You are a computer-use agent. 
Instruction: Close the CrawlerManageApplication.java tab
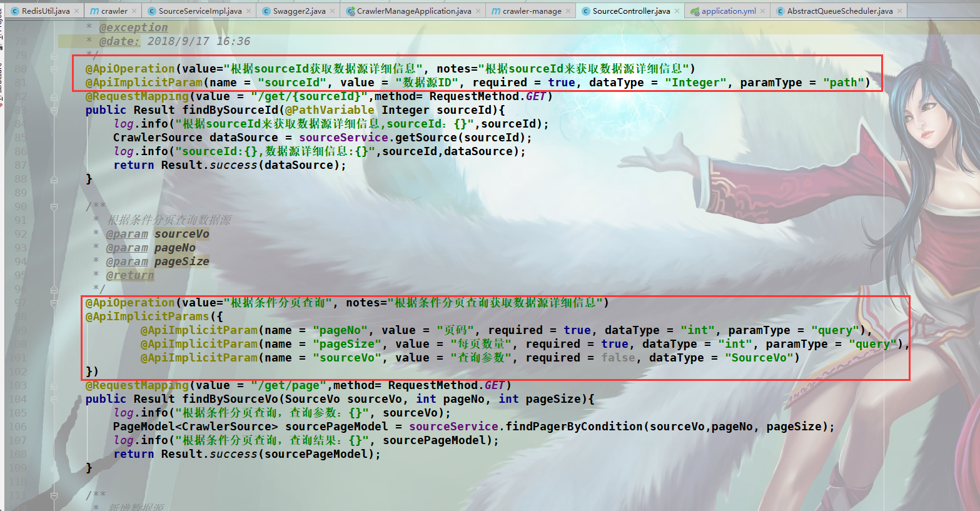pyautogui.click(x=478, y=11)
